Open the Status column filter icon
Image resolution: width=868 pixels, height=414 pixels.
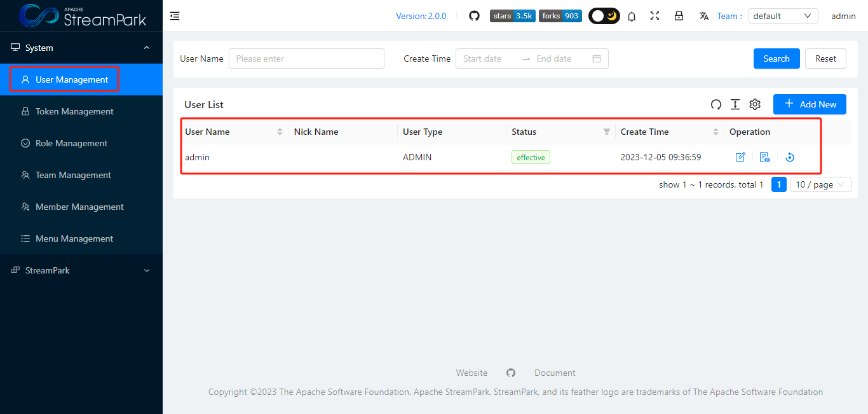click(x=606, y=132)
